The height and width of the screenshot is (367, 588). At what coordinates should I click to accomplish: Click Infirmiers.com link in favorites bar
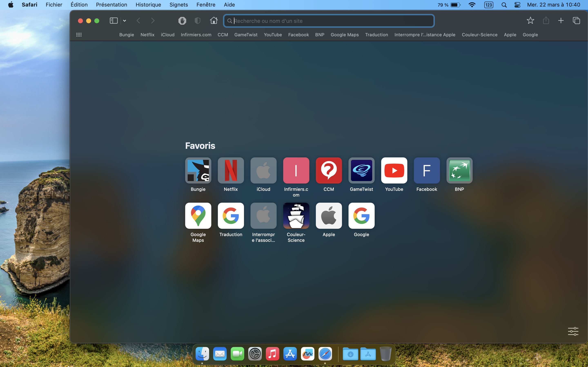pyautogui.click(x=196, y=35)
